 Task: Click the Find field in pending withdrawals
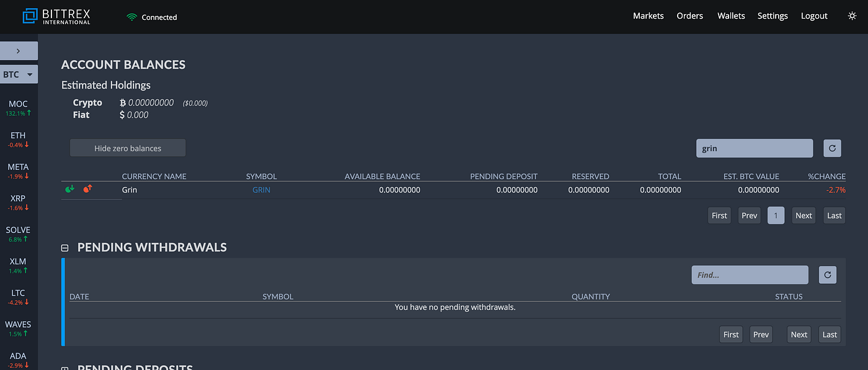[750, 275]
